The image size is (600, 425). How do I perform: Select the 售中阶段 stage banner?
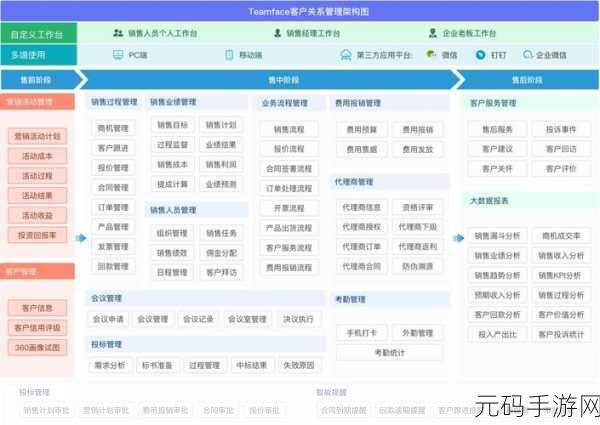(x=272, y=80)
